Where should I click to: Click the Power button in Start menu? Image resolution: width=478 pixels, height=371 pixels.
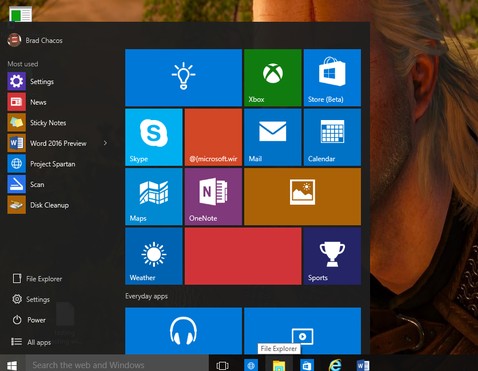(29, 320)
